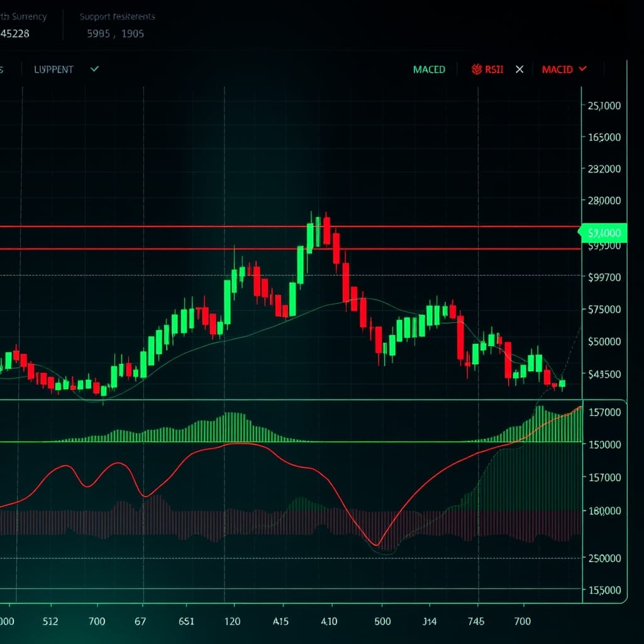Click the 45228 currency value

15,34
